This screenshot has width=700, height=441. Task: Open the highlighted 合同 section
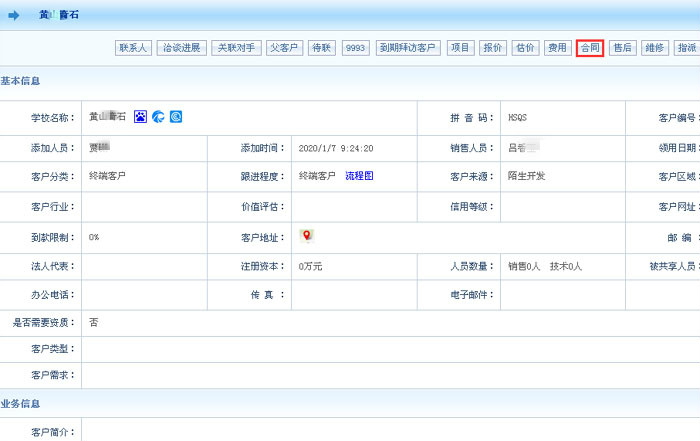coord(590,48)
